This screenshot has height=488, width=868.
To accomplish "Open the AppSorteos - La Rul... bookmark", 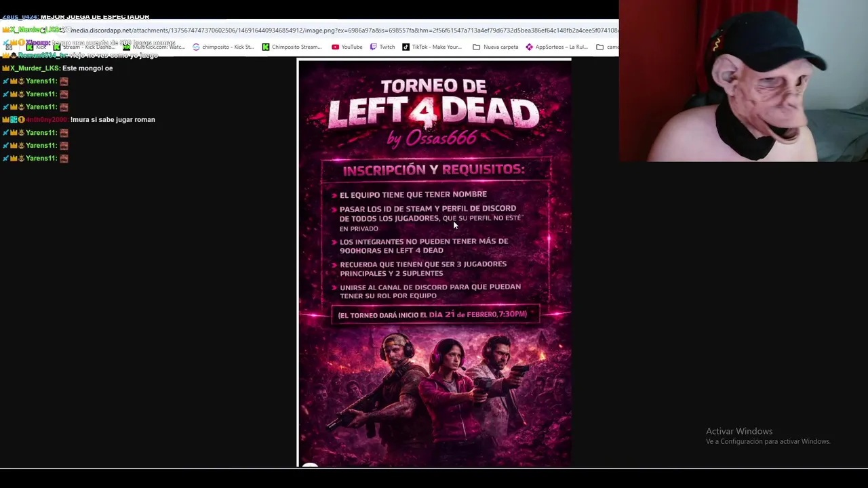I will coord(557,47).
